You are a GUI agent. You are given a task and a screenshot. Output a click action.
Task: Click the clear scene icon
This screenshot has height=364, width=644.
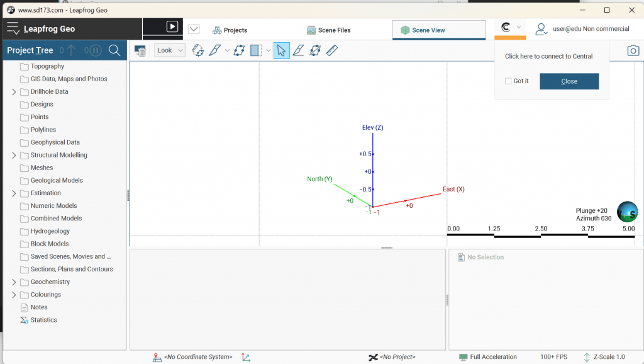tap(140, 50)
